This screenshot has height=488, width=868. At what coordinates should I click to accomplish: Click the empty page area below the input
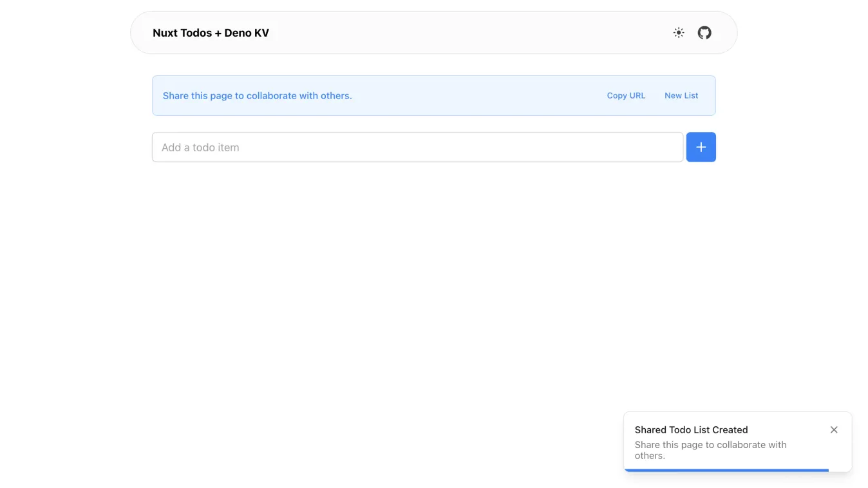pos(433,290)
